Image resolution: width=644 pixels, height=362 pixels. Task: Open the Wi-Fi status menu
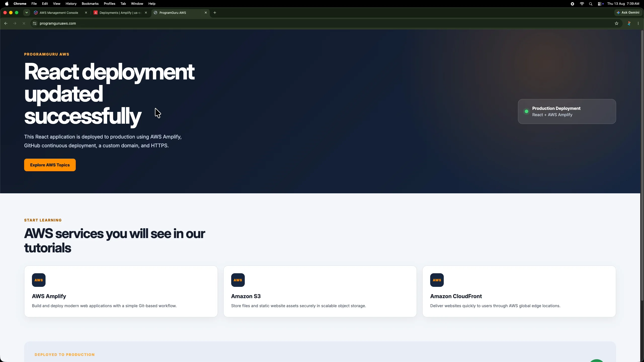pyautogui.click(x=582, y=4)
